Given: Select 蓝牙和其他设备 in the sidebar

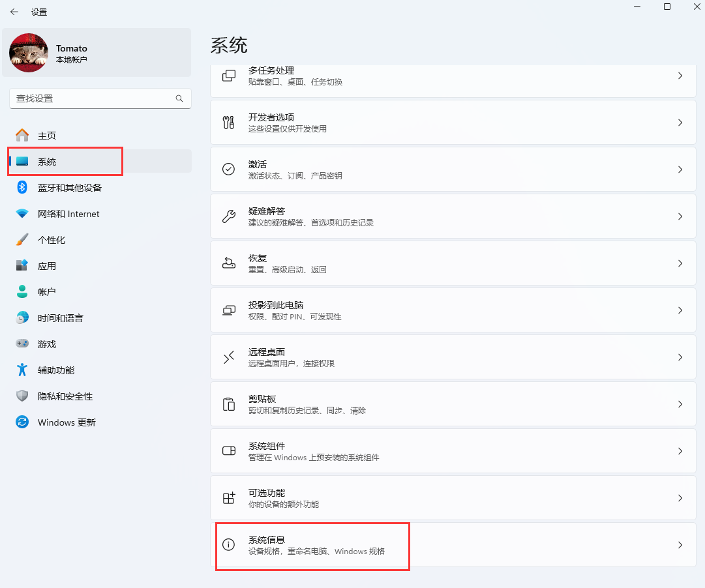Looking at the screenshot, I should (x=69, y=188).
